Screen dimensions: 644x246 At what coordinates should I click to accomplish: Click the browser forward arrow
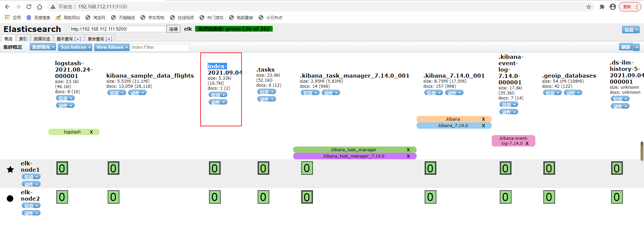pos(18,7)
